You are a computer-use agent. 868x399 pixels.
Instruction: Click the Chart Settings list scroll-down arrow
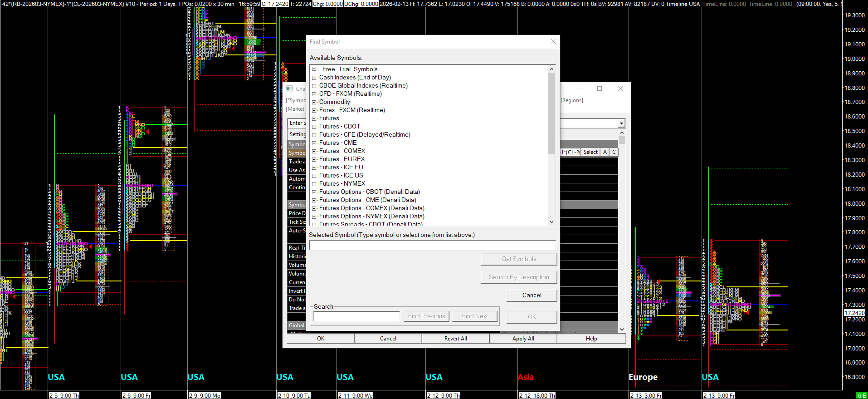click(x=622, y=330)
